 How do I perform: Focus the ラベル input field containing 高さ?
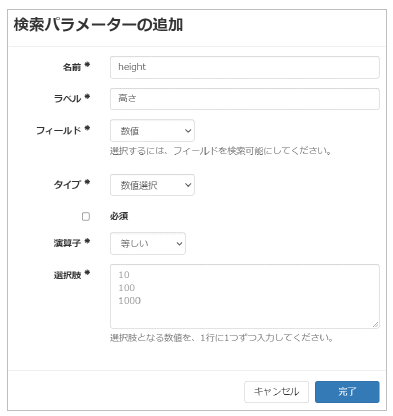(245, 99)
